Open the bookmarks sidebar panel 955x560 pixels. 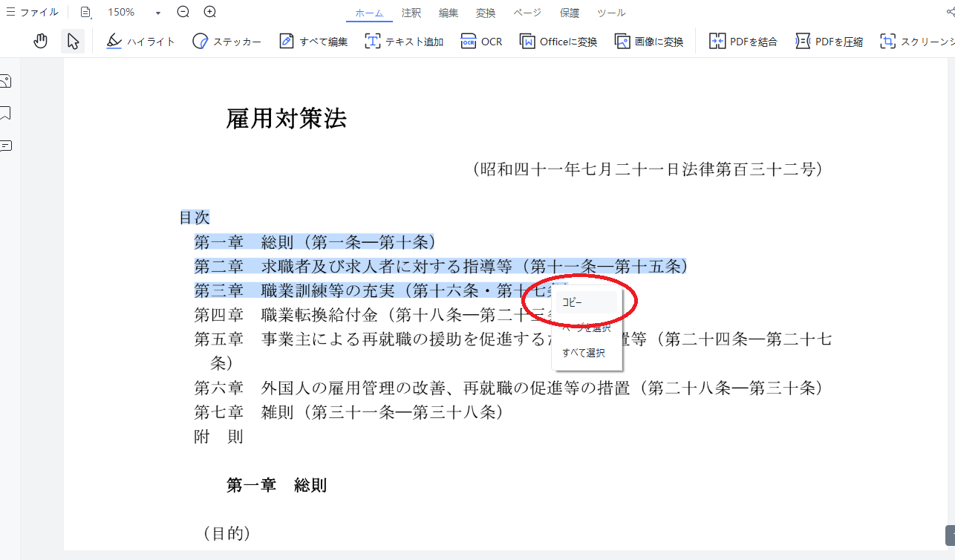tap(6, 114)
